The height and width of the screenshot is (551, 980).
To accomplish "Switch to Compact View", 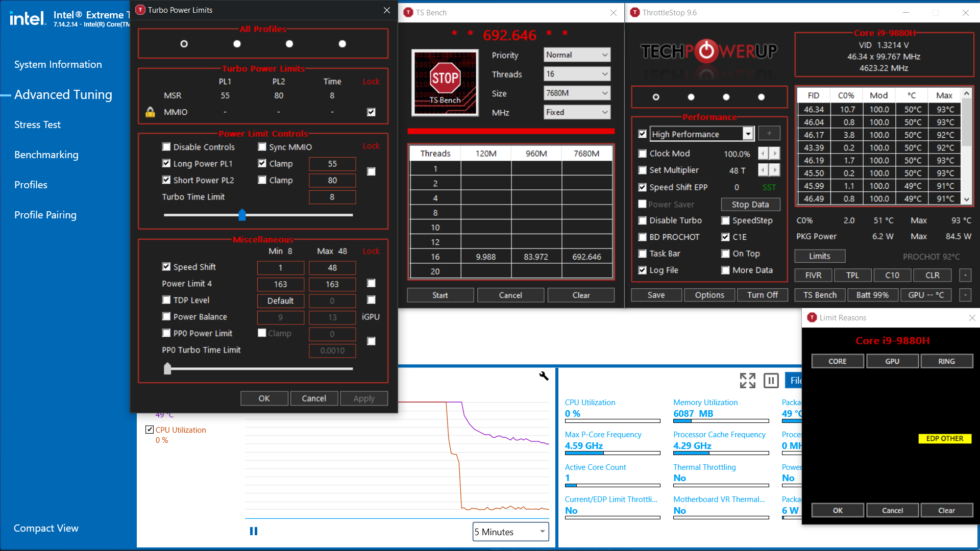I will click(46, 528).
